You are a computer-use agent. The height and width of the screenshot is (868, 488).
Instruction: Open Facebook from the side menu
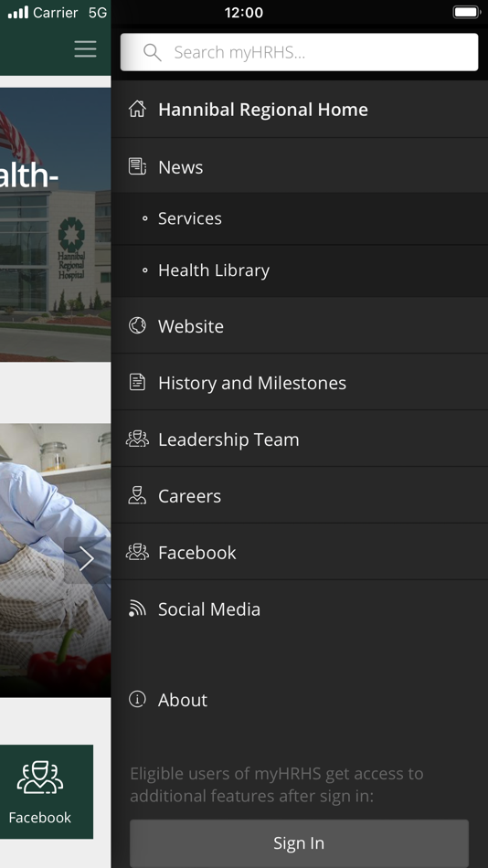coord(300,552)
